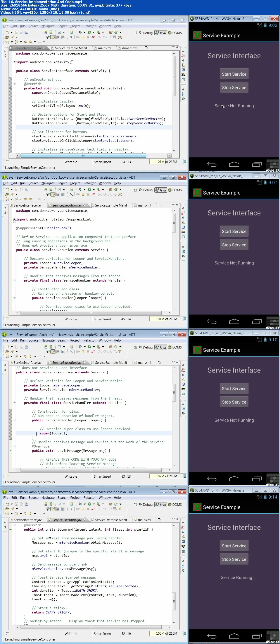Click the Save icon in the ServiceInterface.java ADT toolbar
Image resolution: width=280 pixels, height=644 pixels.
click(x=16, y=32)
